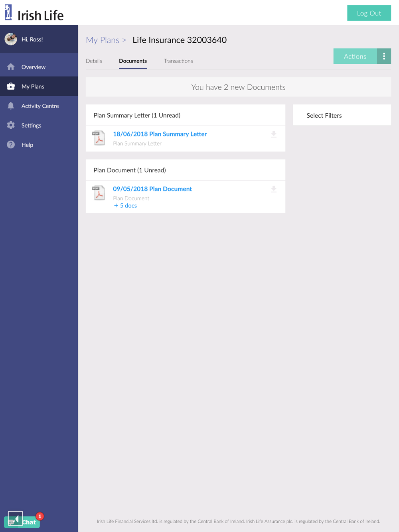The height and width of the screenshot is (532, 399).
Task: Click the Irish Life logo icon
Action: point(8,12)
